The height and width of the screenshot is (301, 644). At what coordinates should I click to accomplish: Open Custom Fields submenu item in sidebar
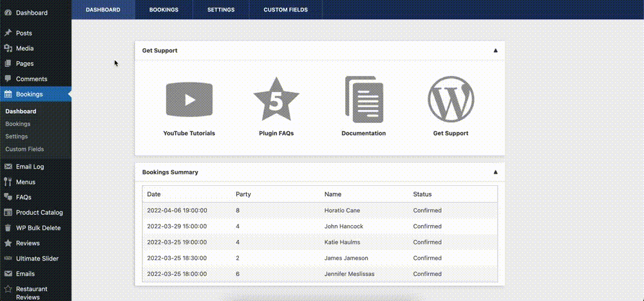[24, 149]
